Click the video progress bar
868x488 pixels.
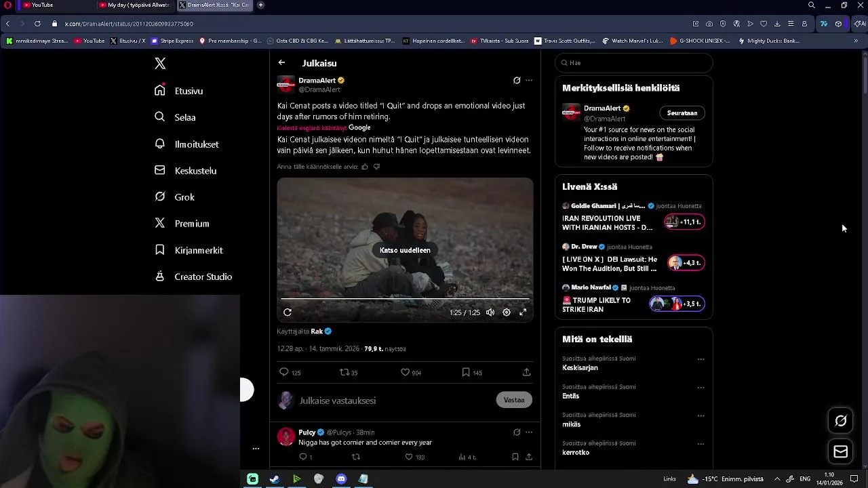[405, 298]
